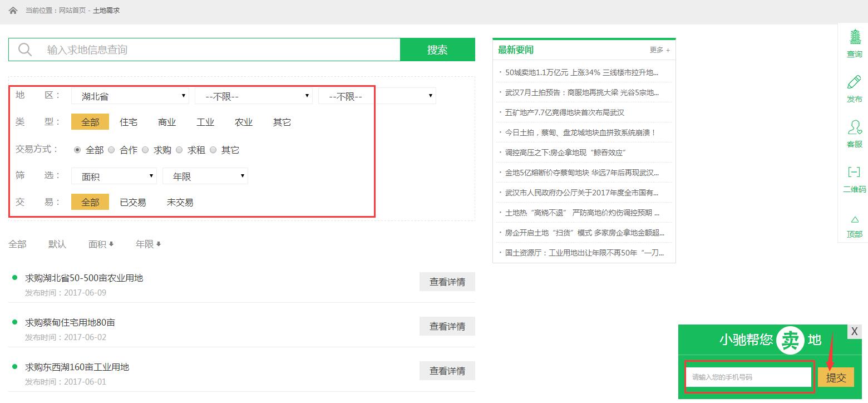
Task: Open news 今日土拍，蔡甸、盘龙城地块血拼致系统崩溃
Action: point(581,132)
